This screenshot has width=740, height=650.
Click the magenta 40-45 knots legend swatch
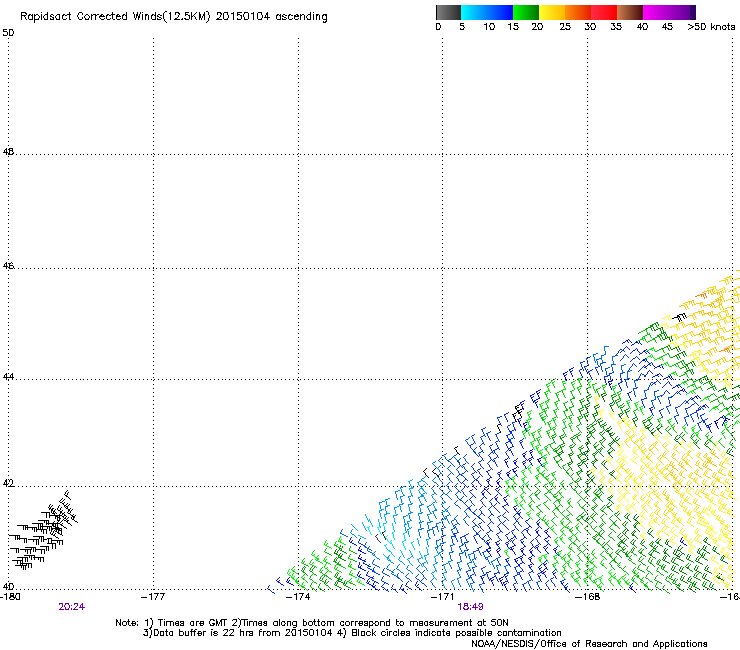(656, 12)
